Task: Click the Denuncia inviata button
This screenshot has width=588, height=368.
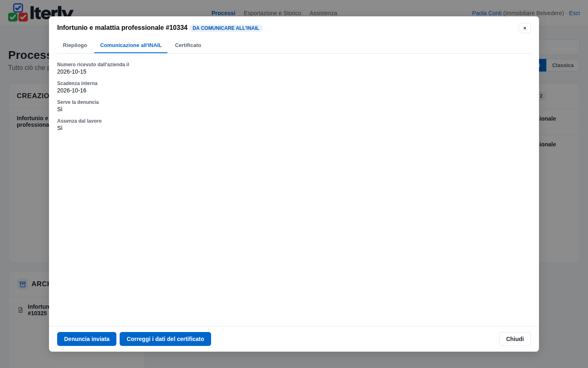Action: (x=87, y=339)
